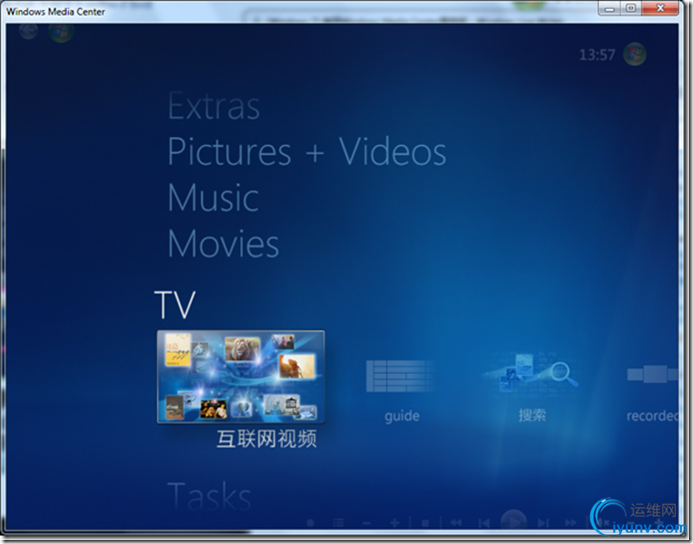693x544 pixels.
Task: Select the Pictures + Videos menu strip
Action: (x=307, y=152)
